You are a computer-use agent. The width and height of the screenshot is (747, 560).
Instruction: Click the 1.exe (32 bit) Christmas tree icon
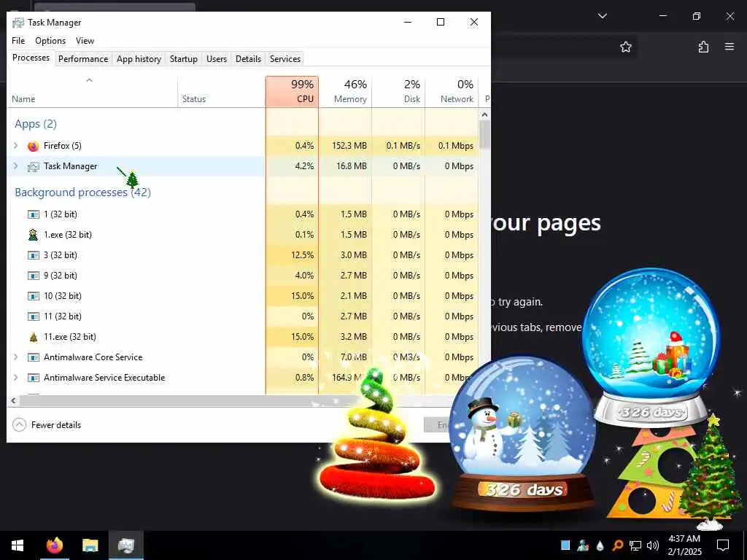pyautogui.click(x=33, y=234)
